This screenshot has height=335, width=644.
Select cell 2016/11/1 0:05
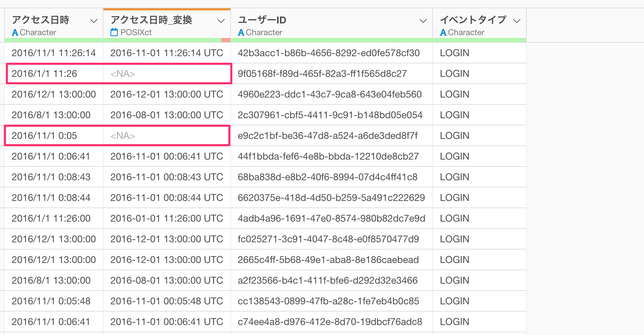[54, 135]
